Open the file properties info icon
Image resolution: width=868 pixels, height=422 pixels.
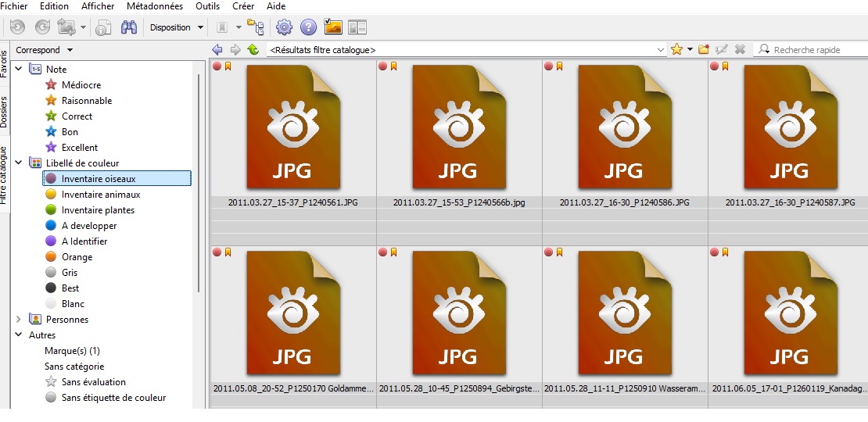click(103, 27)
